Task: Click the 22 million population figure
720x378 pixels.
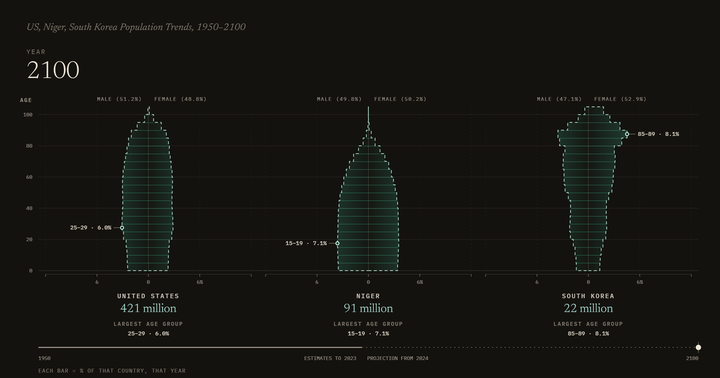Action: point(588,308)
